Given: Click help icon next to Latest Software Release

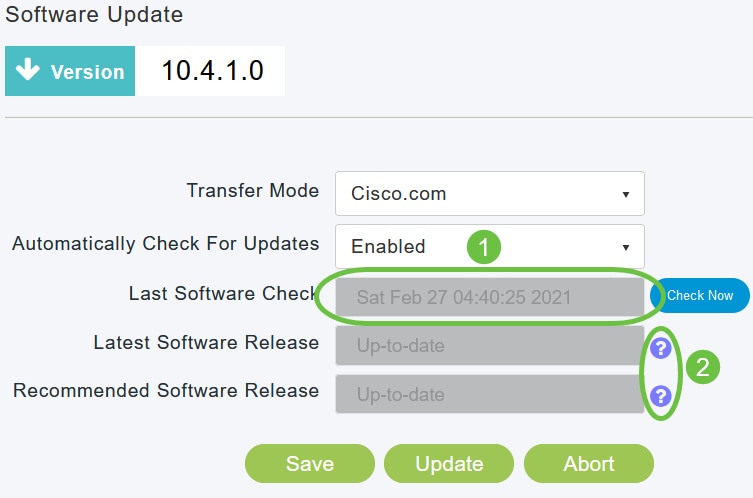Looking at the screenshot, I should [x=660, y=347].
